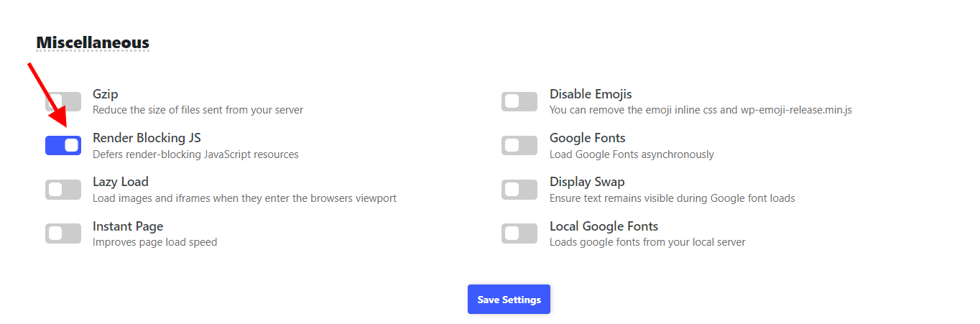The height and width of the screenshot is (324, 980).
Task: Enable the Instant Page toggle
Action: 63,233
